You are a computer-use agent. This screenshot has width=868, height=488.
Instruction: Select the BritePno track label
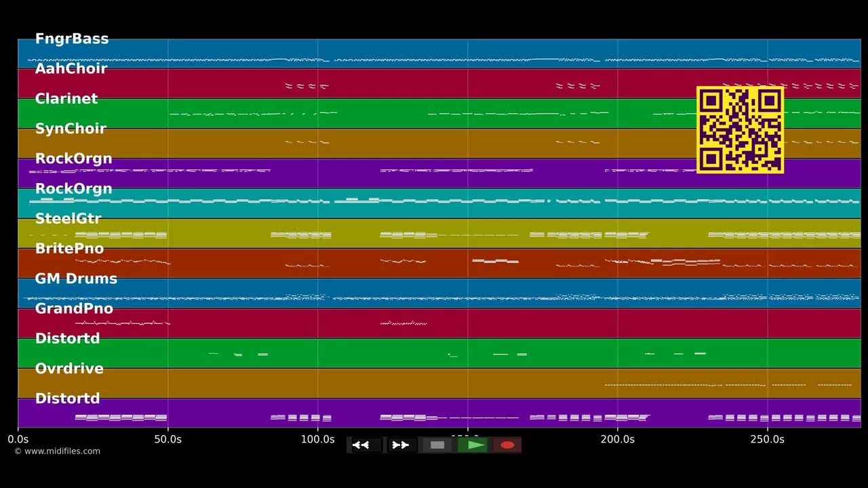click(69, 249)
